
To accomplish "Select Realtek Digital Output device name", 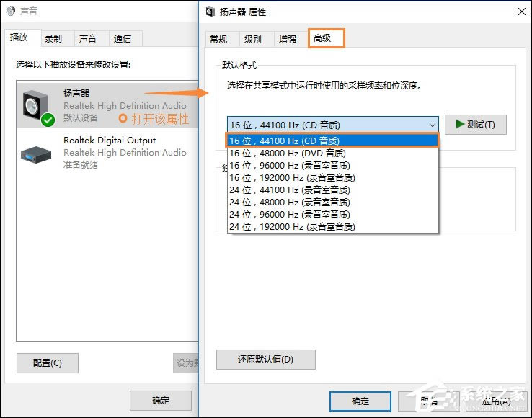I will (110, 140).
